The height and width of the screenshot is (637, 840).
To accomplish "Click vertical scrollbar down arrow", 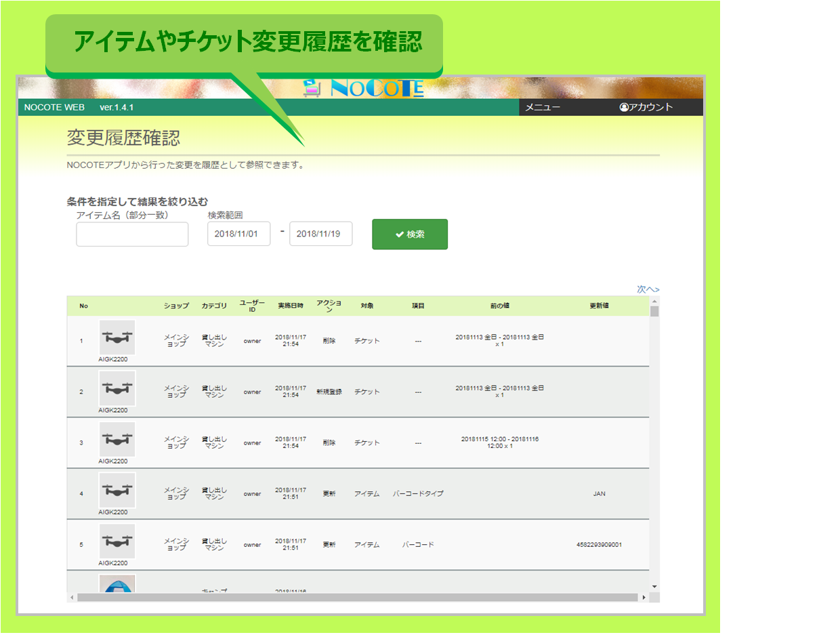I will click(x=654, y=586).
